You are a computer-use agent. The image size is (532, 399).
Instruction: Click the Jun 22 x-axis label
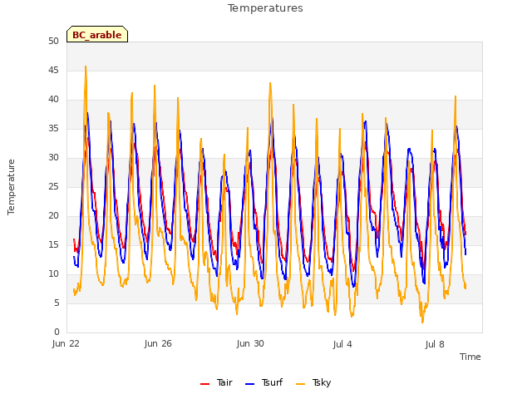click(x=66, y=343)
